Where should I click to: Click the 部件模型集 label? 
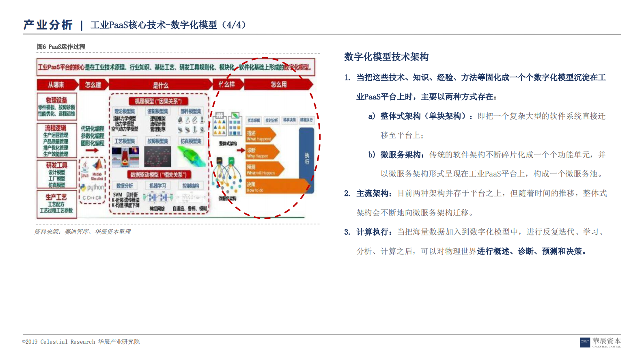point(191,111)
